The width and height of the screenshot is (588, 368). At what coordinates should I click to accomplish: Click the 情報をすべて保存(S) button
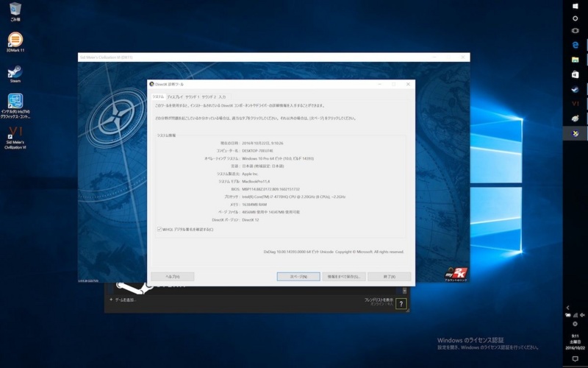click(344, 277)
